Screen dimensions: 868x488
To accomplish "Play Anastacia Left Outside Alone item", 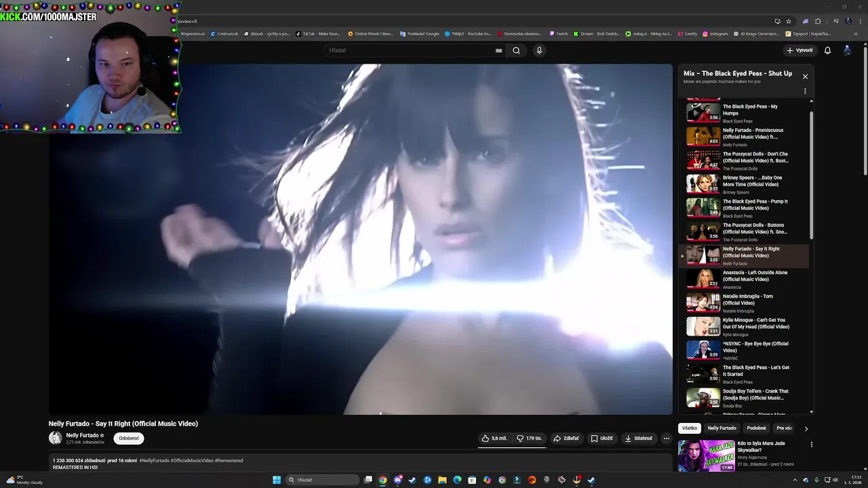I will [x=744, y=279].
